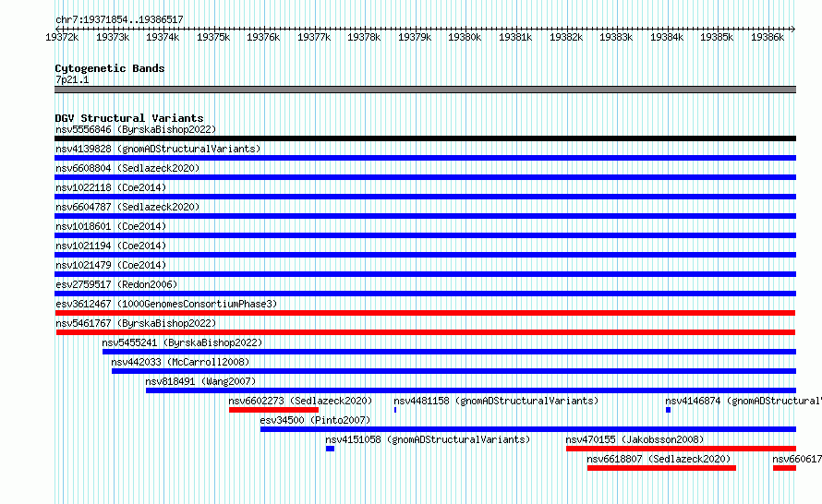Viewport: 822px width, 504px height.
Task: Click ruler position 19384k
Action: coord(666,37)
